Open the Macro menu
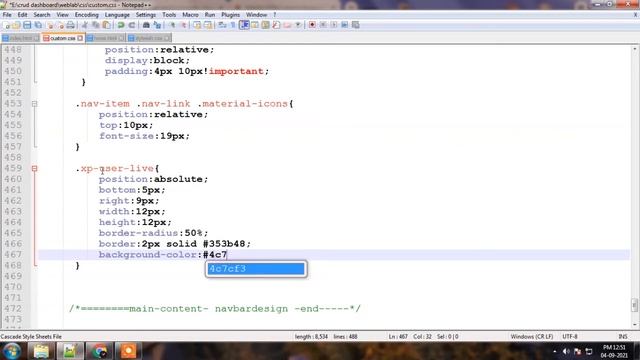This screenshot has width=640, height=360. pyautogui.click(x=190, y=15)
